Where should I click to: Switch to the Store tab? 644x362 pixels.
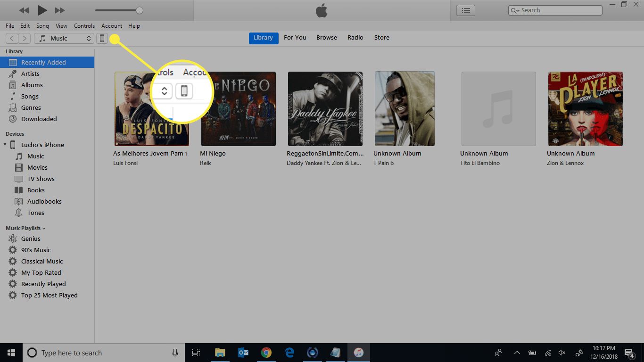click(382, 38)
